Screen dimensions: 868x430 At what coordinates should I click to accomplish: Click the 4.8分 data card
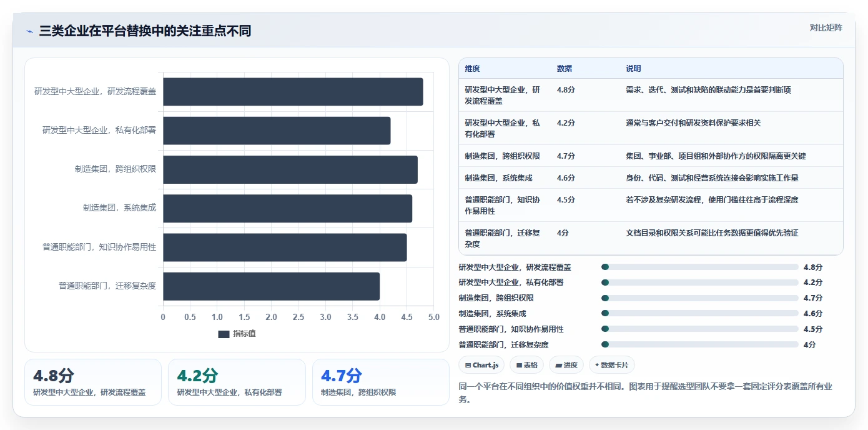click(x=93, y=382)
